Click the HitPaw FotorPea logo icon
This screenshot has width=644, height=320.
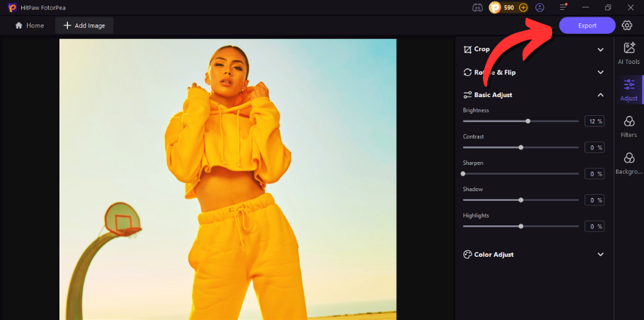12,8
